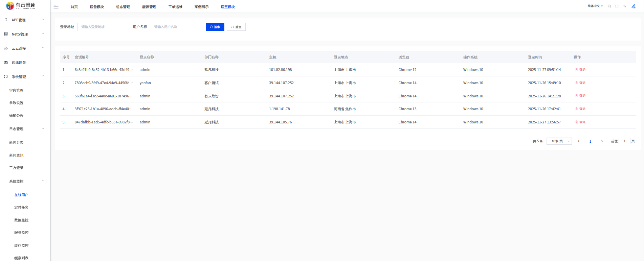Focus the 登录地址 input field
This screenshot has width=644, height=261.
[104, 27]
